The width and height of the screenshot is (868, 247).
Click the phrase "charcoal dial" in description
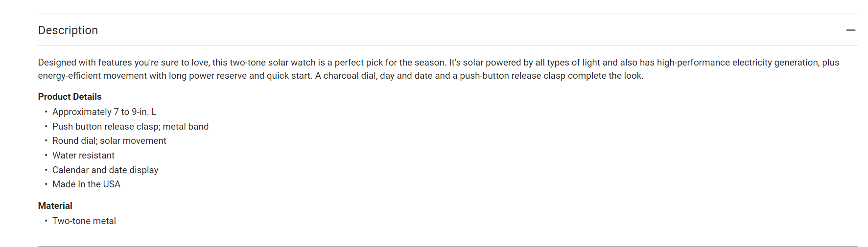pyautogui.click(x=349, y=76)
